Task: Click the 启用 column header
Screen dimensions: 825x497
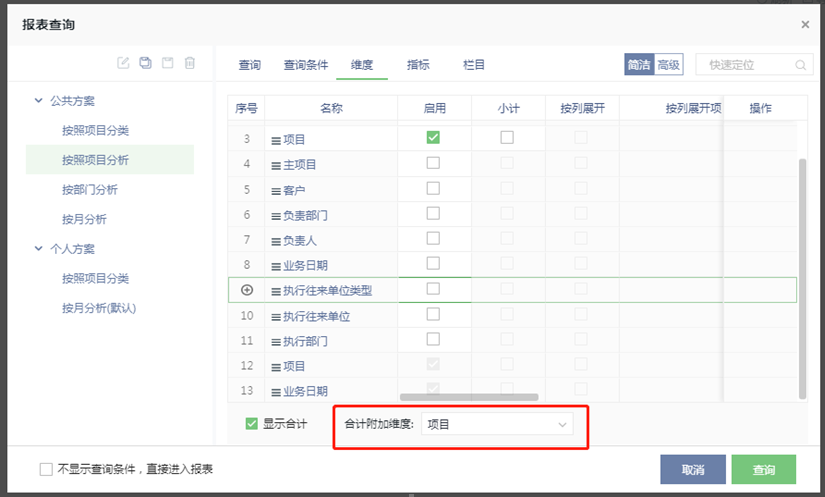Action: point(435,108)
